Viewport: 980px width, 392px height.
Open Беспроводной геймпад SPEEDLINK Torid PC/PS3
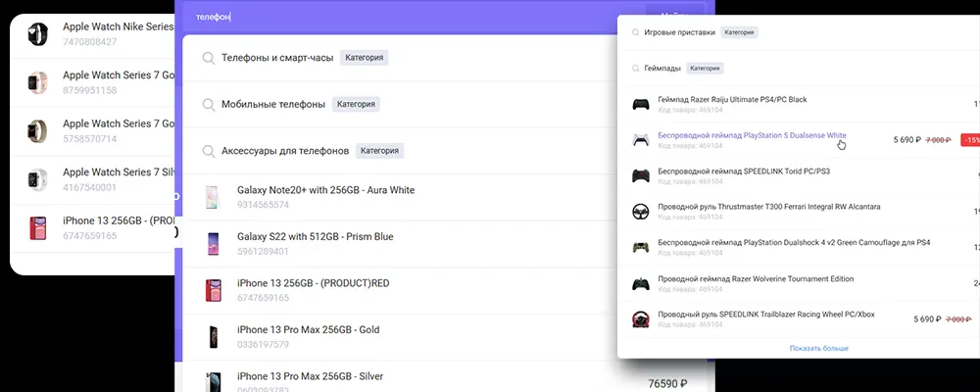tap(744, 171)
